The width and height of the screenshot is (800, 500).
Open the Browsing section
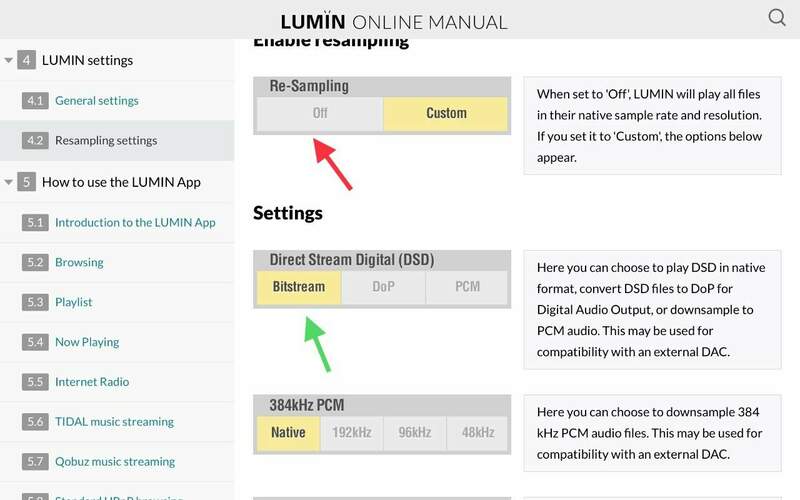point(79,262)
